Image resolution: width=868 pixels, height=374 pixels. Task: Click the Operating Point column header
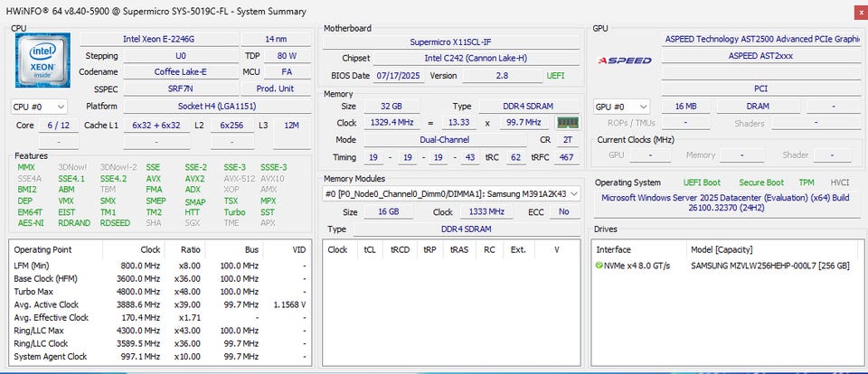coord(44,249)
